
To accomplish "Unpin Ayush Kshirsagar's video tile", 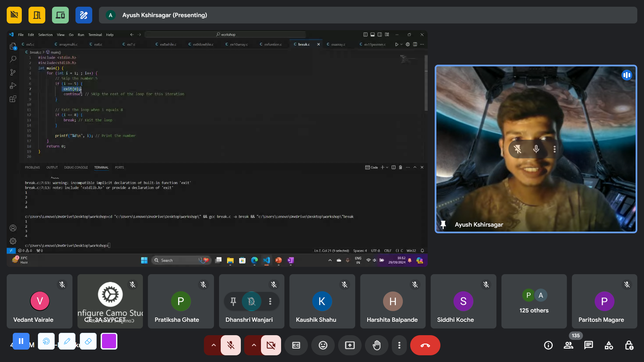I will point(517,149).
